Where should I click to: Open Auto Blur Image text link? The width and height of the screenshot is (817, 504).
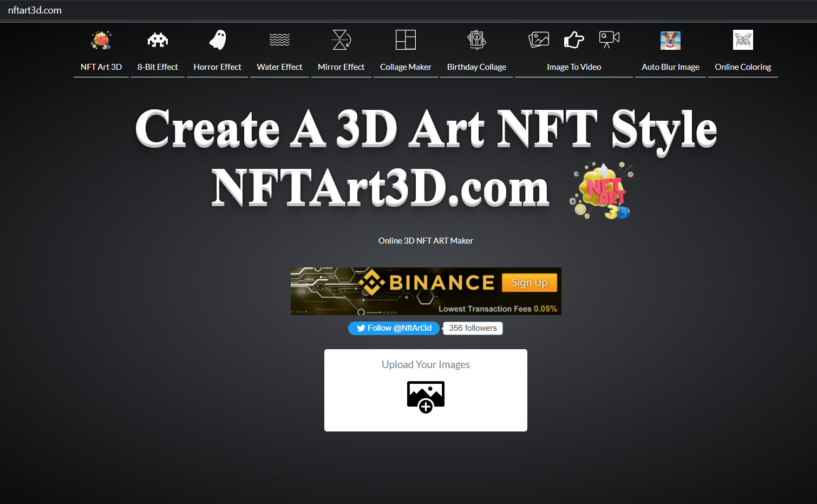click(670, 67)
